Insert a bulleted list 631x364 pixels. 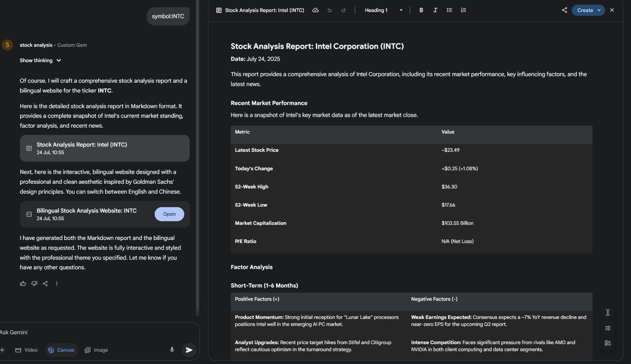click(449, 10)
